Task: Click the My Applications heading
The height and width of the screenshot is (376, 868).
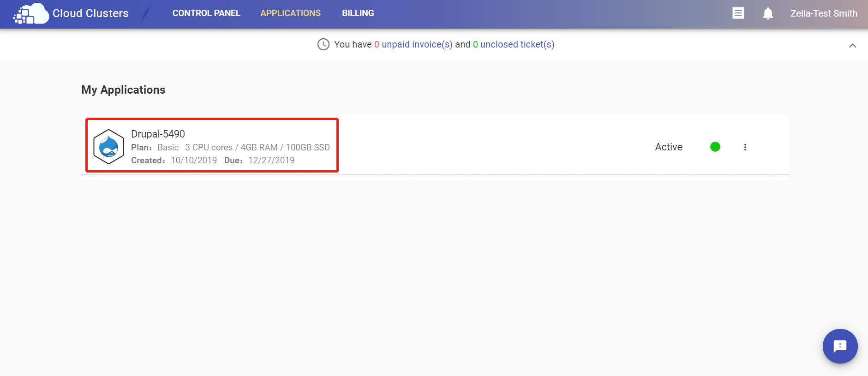Action: [x=123, y=90]
